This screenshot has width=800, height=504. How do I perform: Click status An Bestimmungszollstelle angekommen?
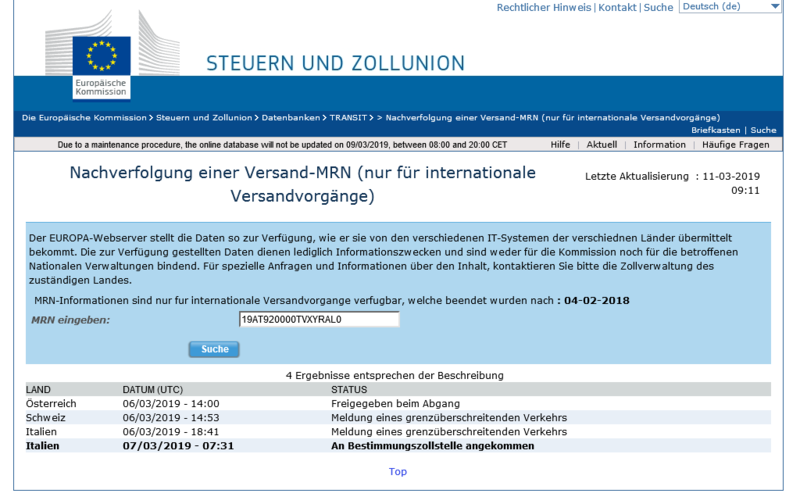433,446
